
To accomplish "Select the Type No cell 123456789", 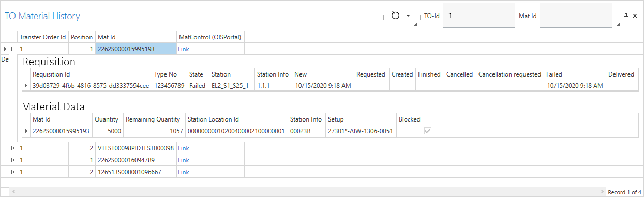I will click(169, 86).
